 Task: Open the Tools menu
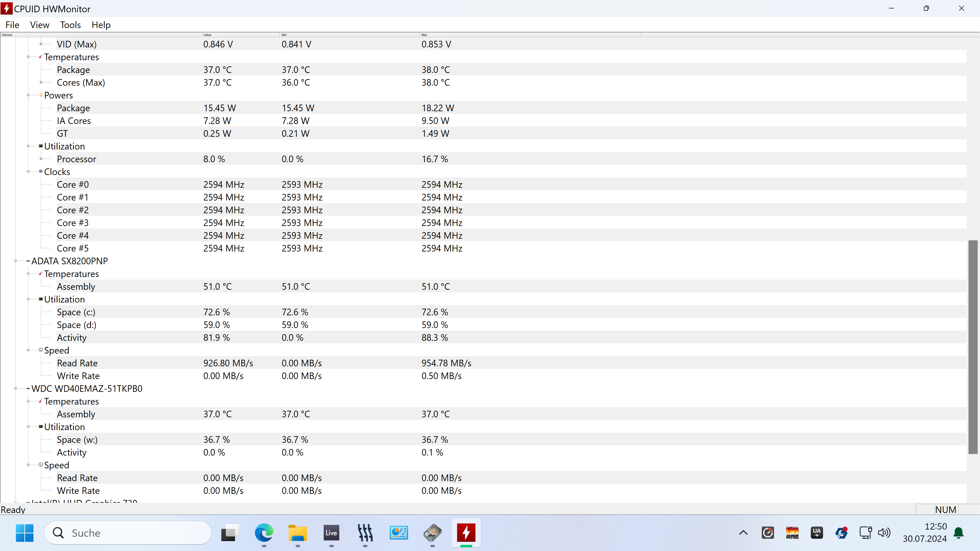70,25
